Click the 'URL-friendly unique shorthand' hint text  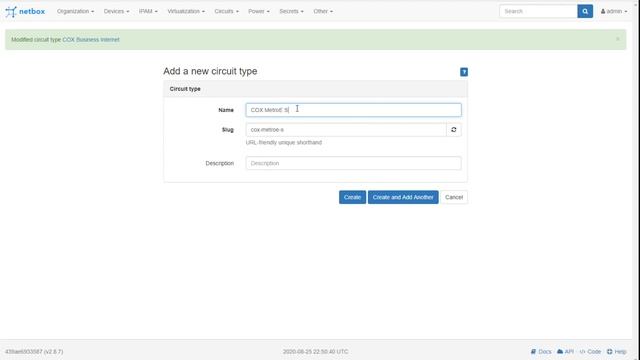tap(284, 142)
